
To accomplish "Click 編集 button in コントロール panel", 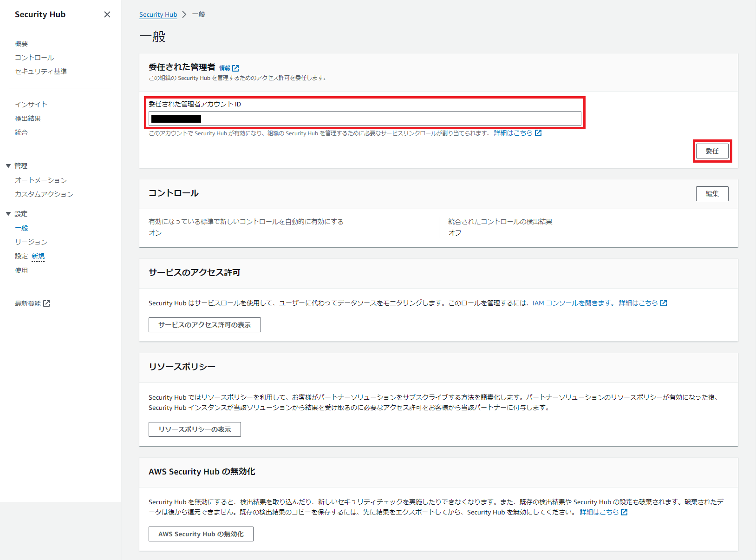I will click(712, 194).
